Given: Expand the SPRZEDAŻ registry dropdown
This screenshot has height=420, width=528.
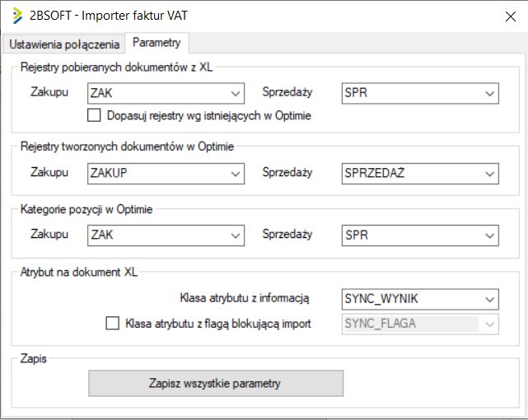Looking at the screenshot, I should (x=420, y=174).
